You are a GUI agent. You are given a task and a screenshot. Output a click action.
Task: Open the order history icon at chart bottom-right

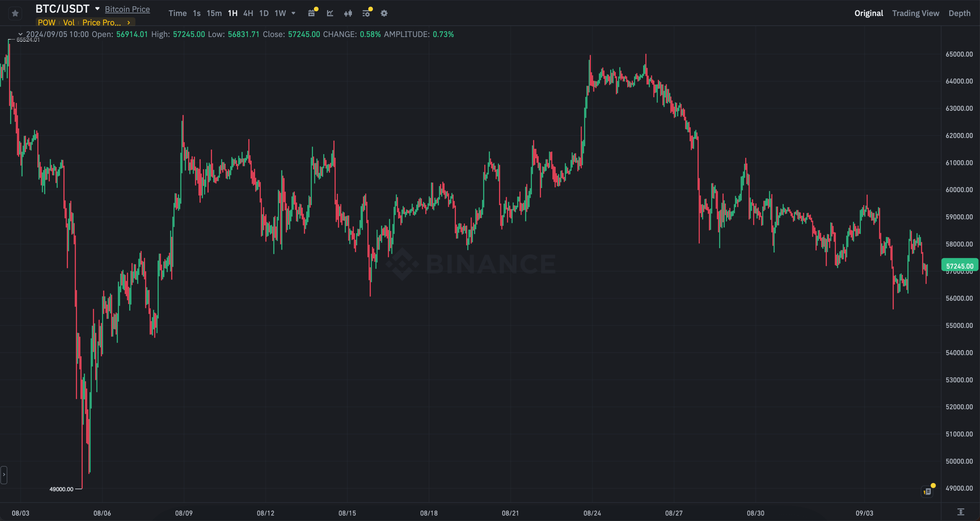coord(928,491)
